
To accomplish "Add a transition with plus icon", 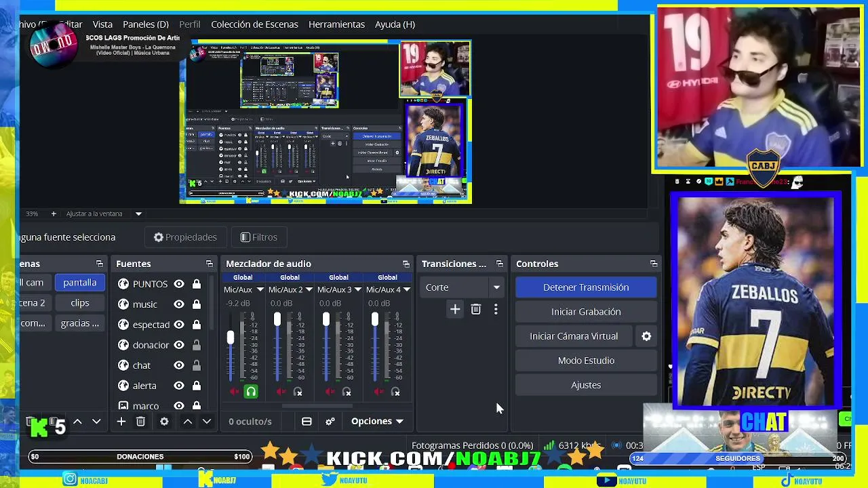I will (x=455, y=310).
